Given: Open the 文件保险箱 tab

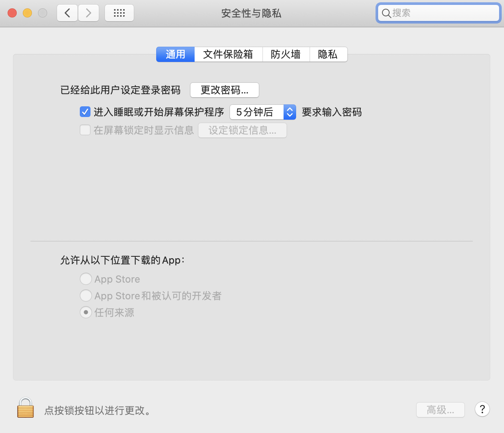Looking at the screenshot, I should [x=228, y=54].
